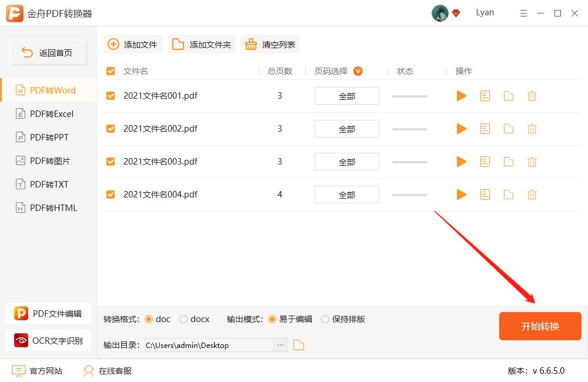
Task: Browse output directory via the ... button
Action: [280, 346]
